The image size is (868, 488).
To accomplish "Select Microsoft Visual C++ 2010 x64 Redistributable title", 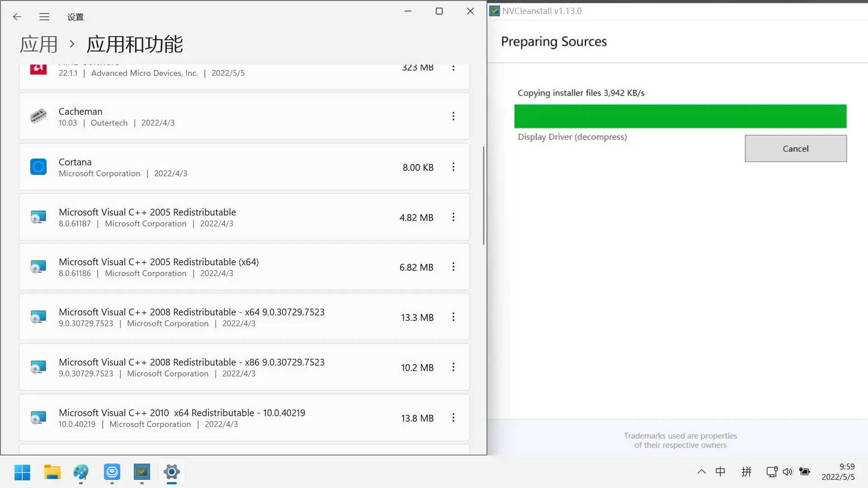I will pos(182,413).
